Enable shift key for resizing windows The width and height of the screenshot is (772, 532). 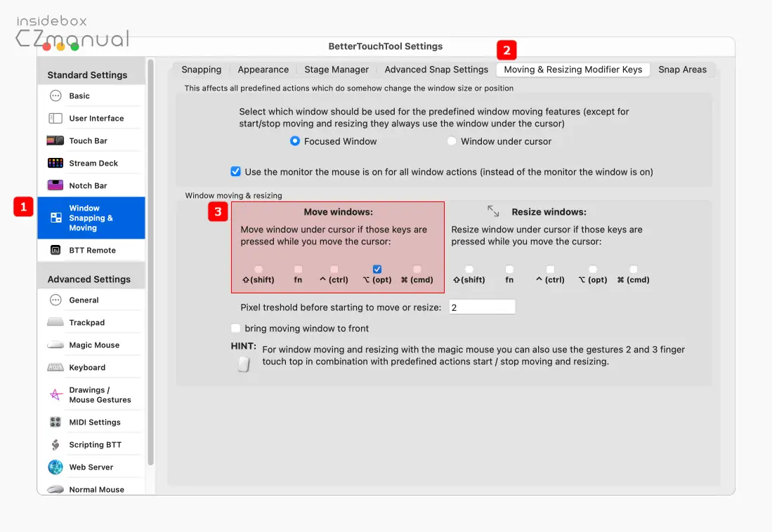(x=469, y=270)
